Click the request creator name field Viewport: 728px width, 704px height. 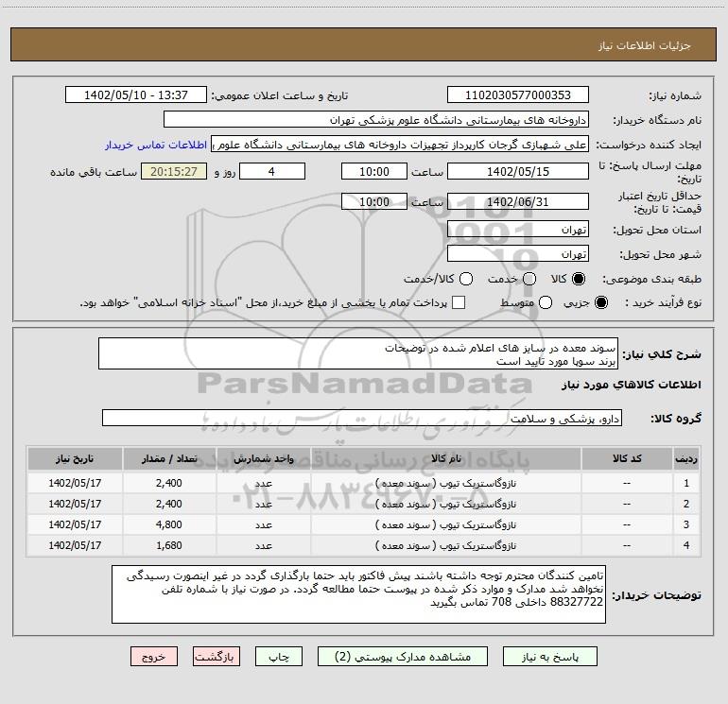400,144
